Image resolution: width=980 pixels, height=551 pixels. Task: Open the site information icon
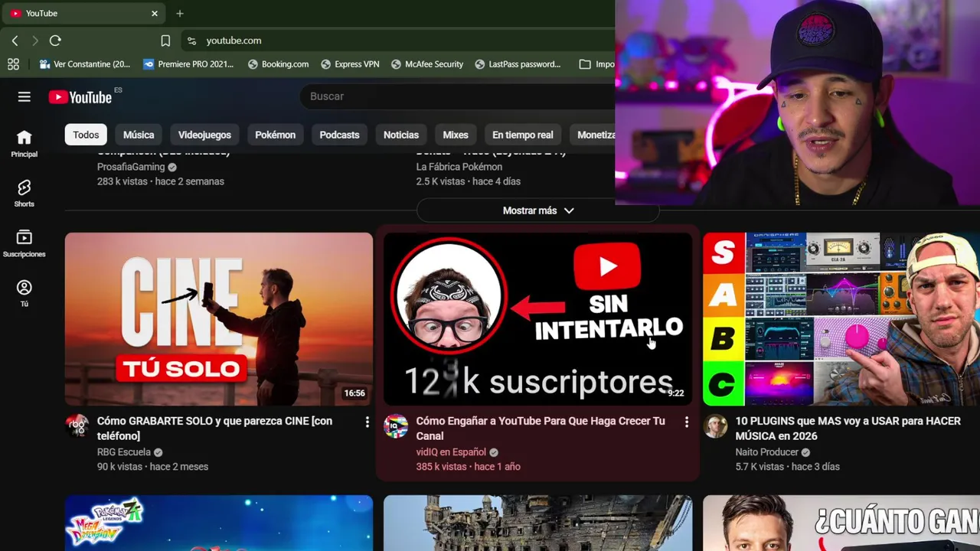[x=191, y=41]
